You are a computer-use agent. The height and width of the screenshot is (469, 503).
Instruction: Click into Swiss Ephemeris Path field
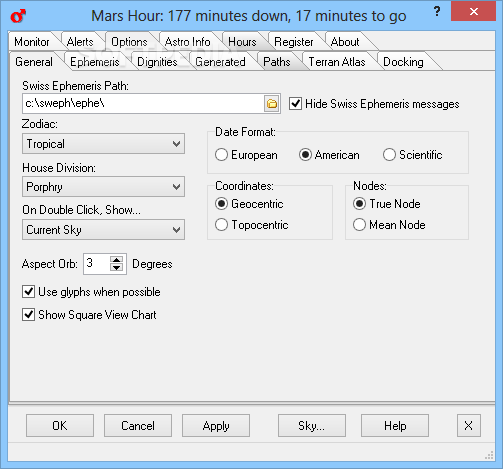pyautogui.click(x=143, y=104)
